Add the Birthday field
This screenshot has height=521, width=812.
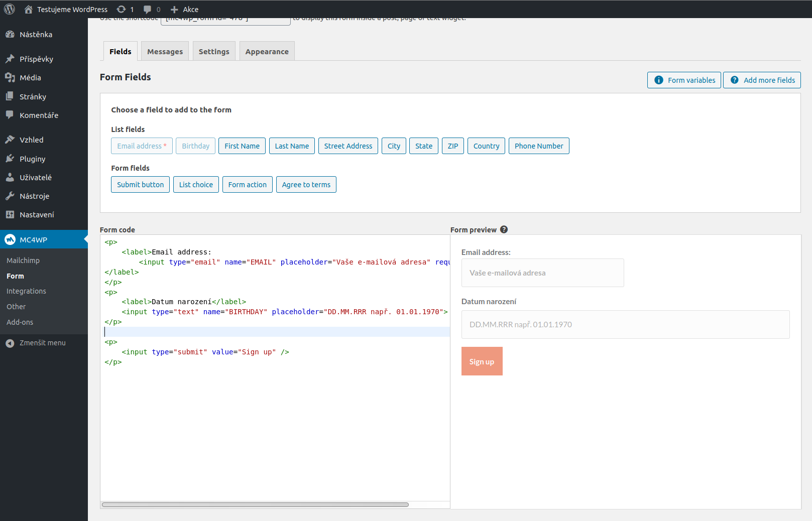point(195,146)
